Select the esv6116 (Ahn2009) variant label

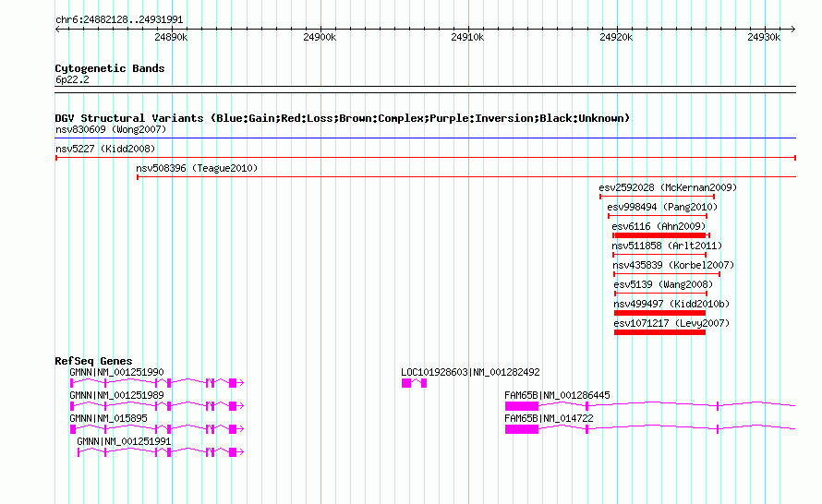point(659,226)
